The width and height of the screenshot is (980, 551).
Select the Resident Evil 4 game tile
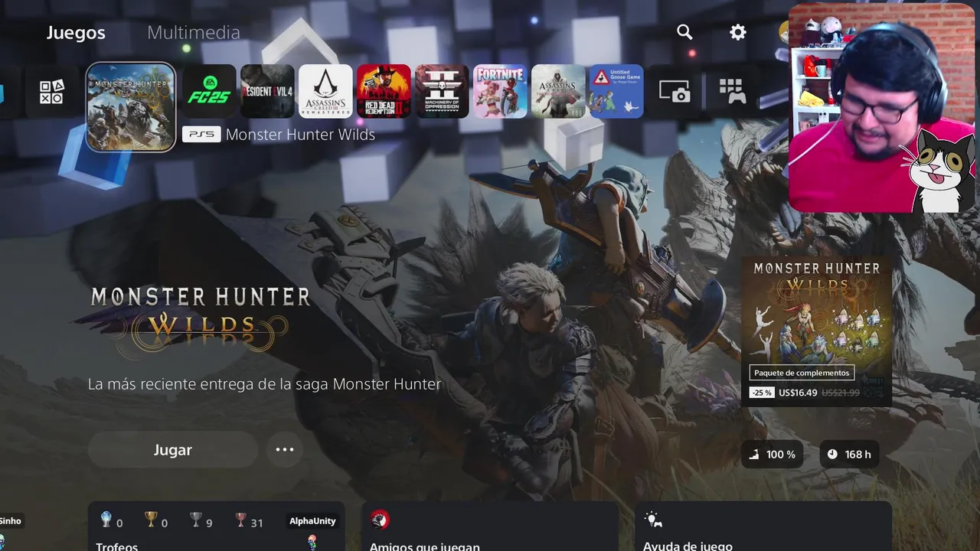point(267,91)
